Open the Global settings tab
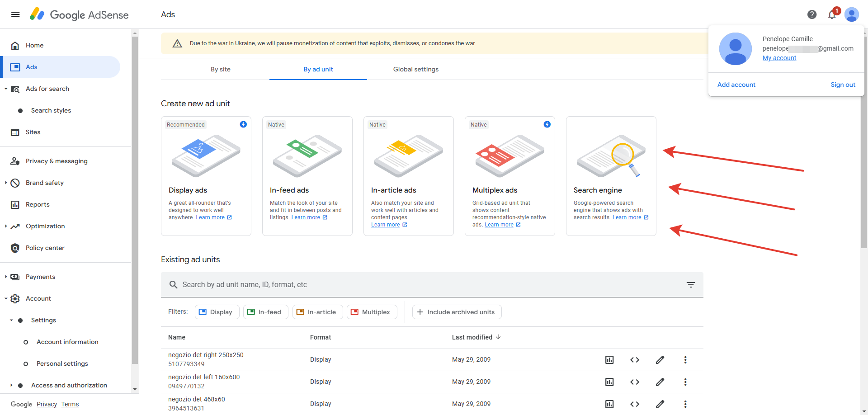This screenshot has height=415, width=868. click(416, 69)
